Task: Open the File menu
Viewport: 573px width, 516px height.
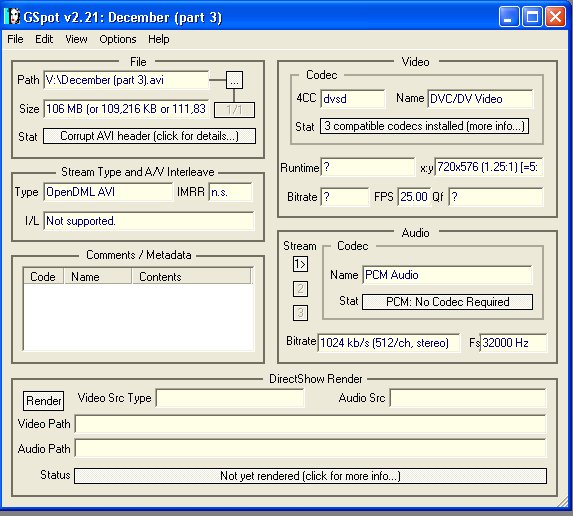Action: tap(15, 39)
